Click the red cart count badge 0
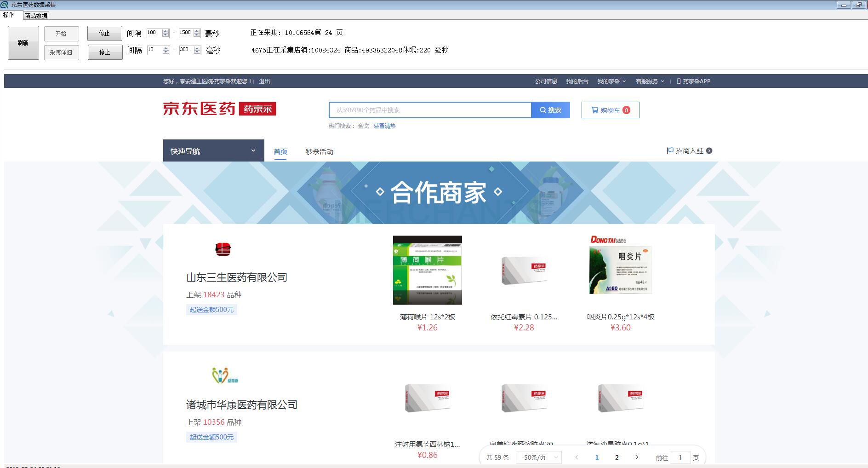 click(x=626, y=110)
